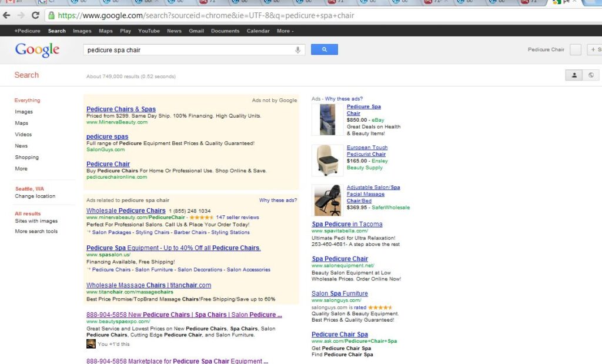Click Change location in sidebar

(x=35, y=196)
